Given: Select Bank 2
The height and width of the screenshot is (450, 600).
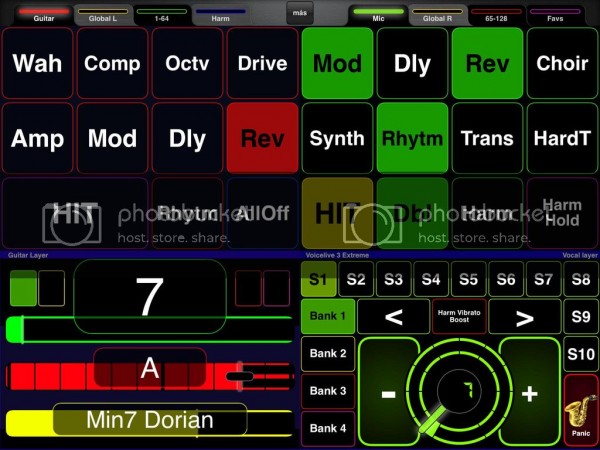Looking at the screenshot, I should point(328,354).
